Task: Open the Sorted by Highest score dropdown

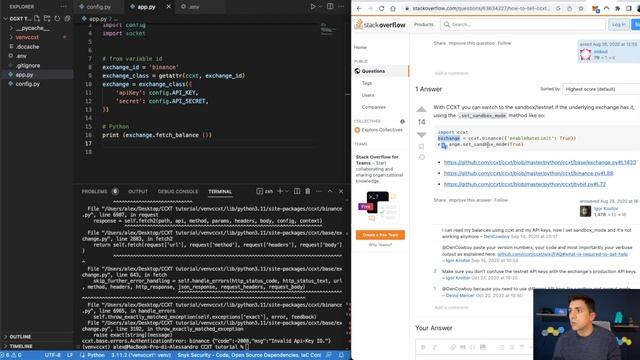Action: click(x=601, y=89)
